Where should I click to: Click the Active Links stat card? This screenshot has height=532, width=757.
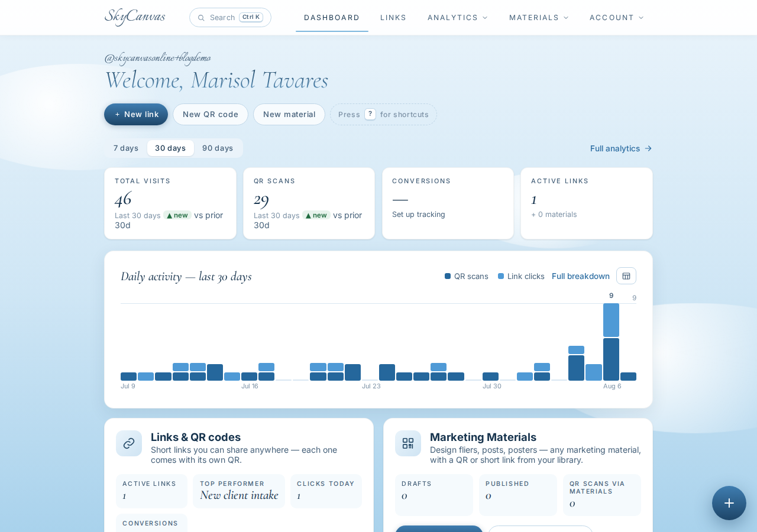(x=587, y=203)
